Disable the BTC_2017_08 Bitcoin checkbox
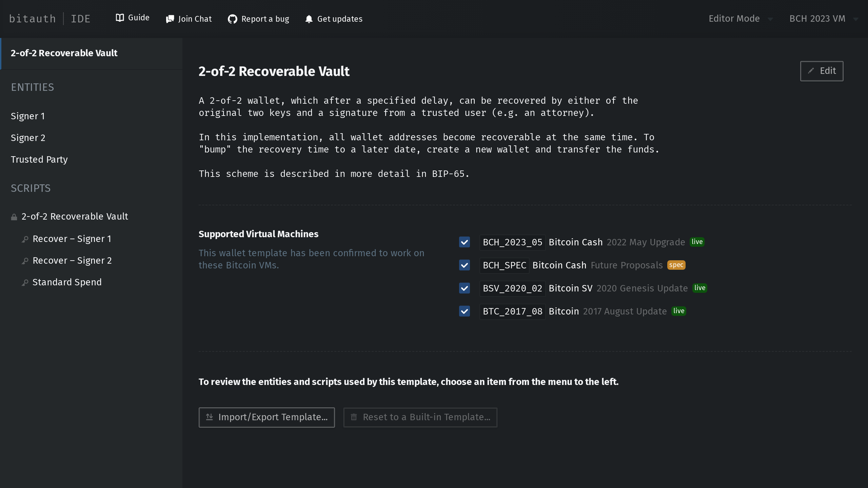Viewport: 868px width, 488px height. click(464, 311)
